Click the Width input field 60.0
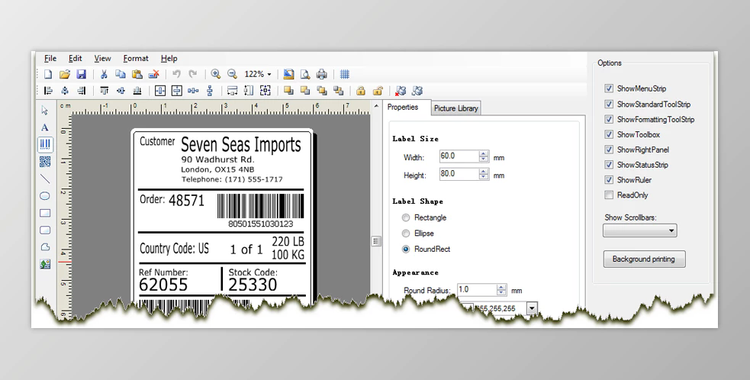This screenshot has width=750, height=380. tap(459, 156)
